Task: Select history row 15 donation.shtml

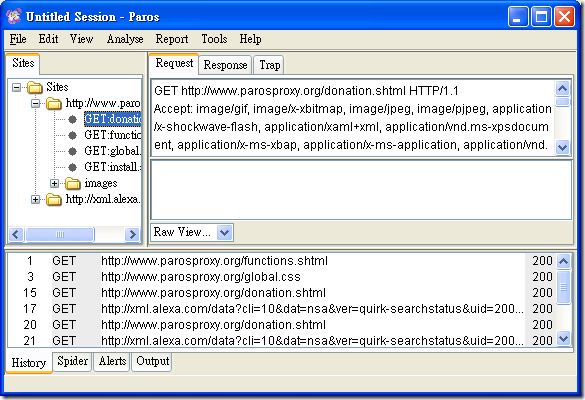Action: click(281, 293)
